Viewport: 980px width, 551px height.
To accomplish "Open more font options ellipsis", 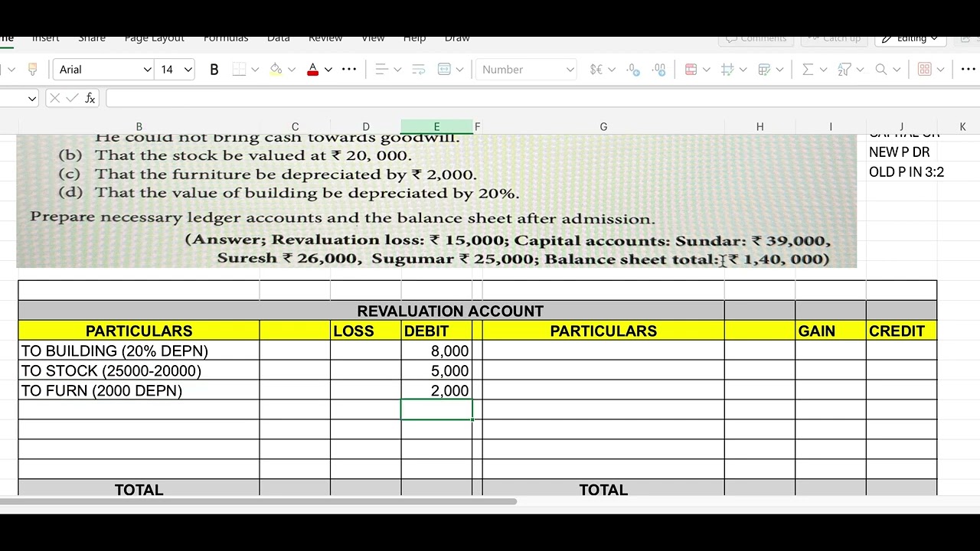I will tap(349, 70).
